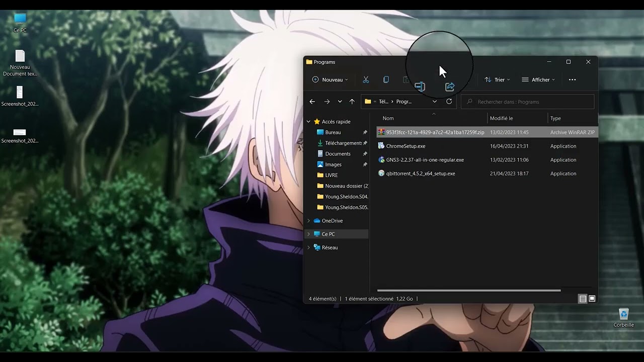Select ChromeSetup.exe file

tap(406, 146)
